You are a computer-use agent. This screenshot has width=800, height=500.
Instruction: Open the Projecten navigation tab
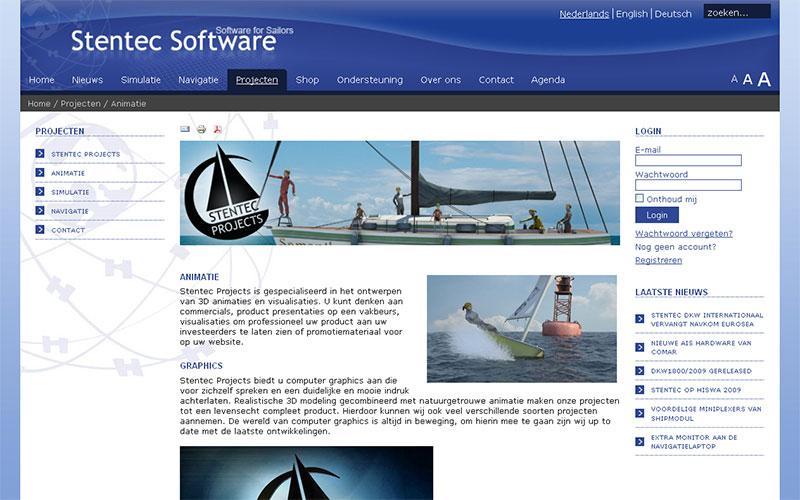257,80
